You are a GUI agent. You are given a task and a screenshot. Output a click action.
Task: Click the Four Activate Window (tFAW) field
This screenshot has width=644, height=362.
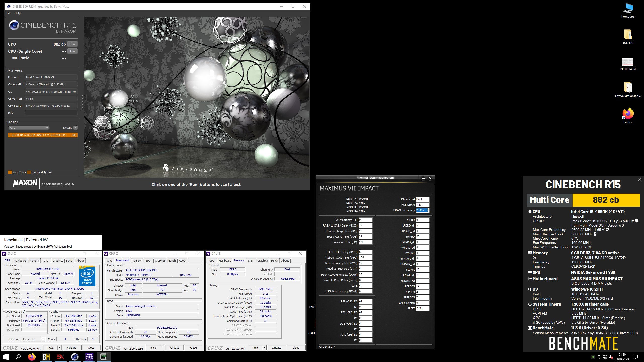tap(365, 275)
